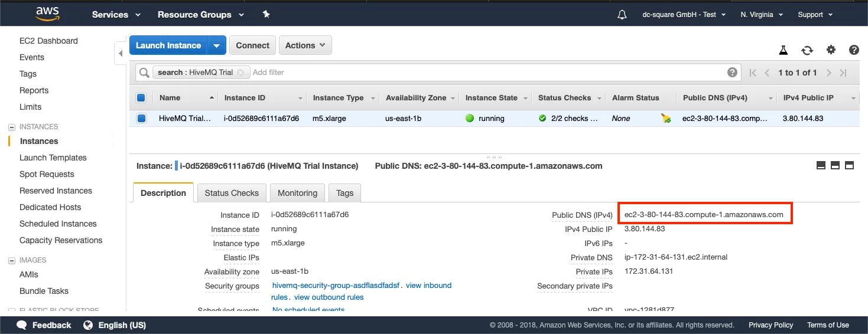Click the pin shortcut icon in navbar

pyautogui.click(x=266, y=14)
